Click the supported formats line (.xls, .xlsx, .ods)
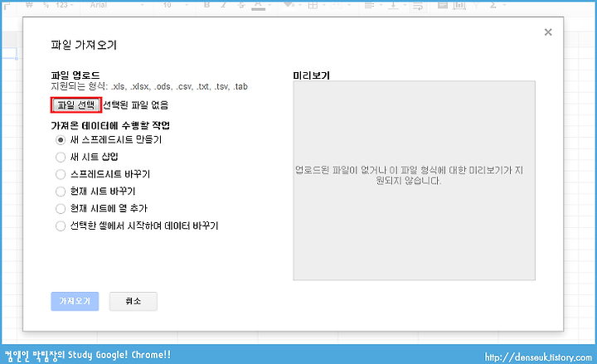 tap(149, 86)
